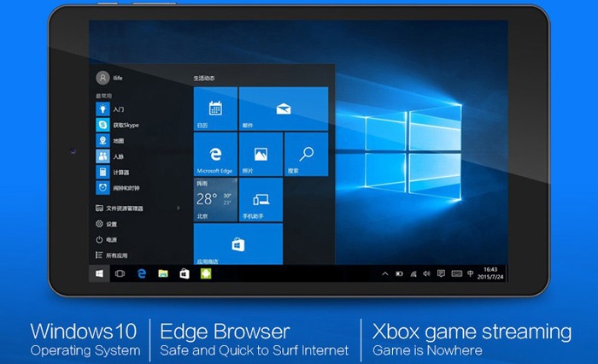Open File Explorer from the taskbar
Screen dimensions: 598x364
[x=163, y=273]
